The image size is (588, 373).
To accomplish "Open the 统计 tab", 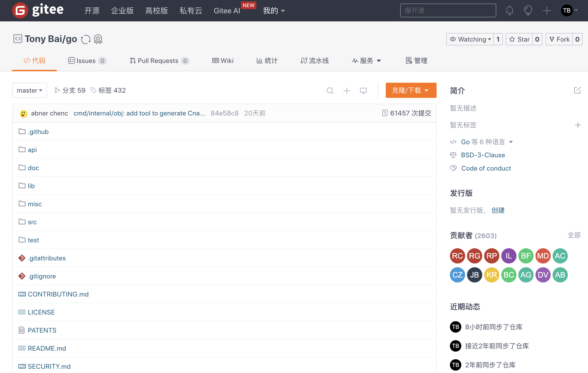I will tap(267, 61).
